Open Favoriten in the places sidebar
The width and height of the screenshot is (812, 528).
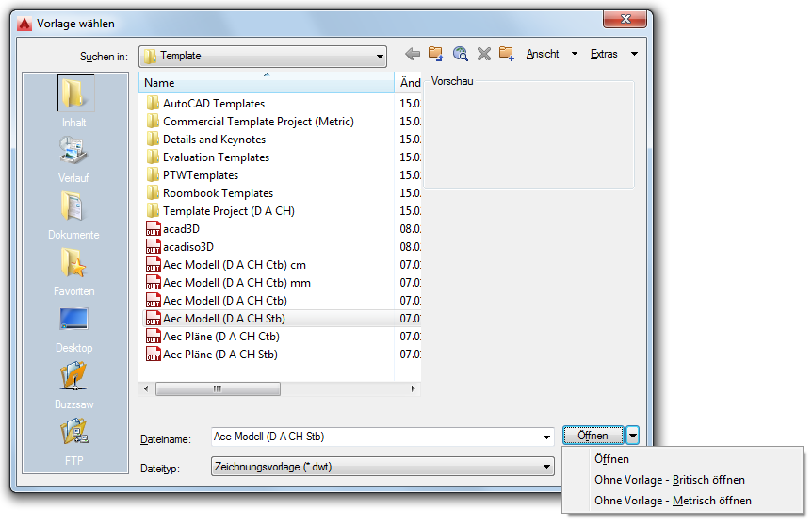point(73,272)
